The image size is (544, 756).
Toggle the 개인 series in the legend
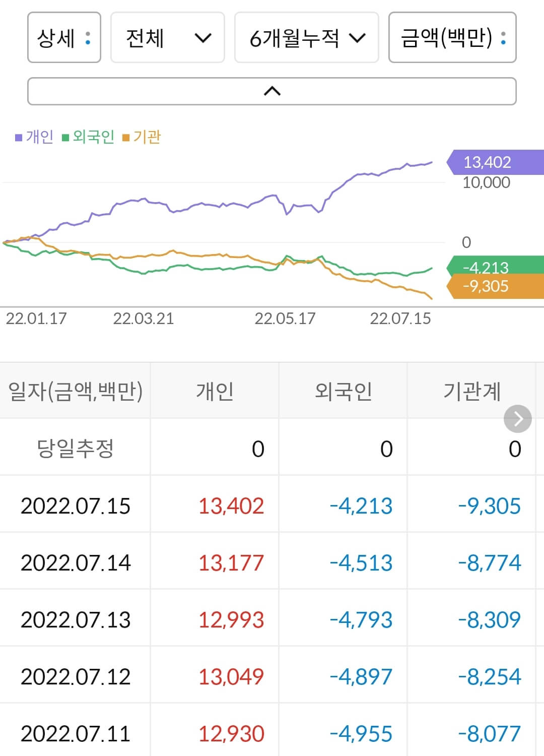[x=35, y=137]
